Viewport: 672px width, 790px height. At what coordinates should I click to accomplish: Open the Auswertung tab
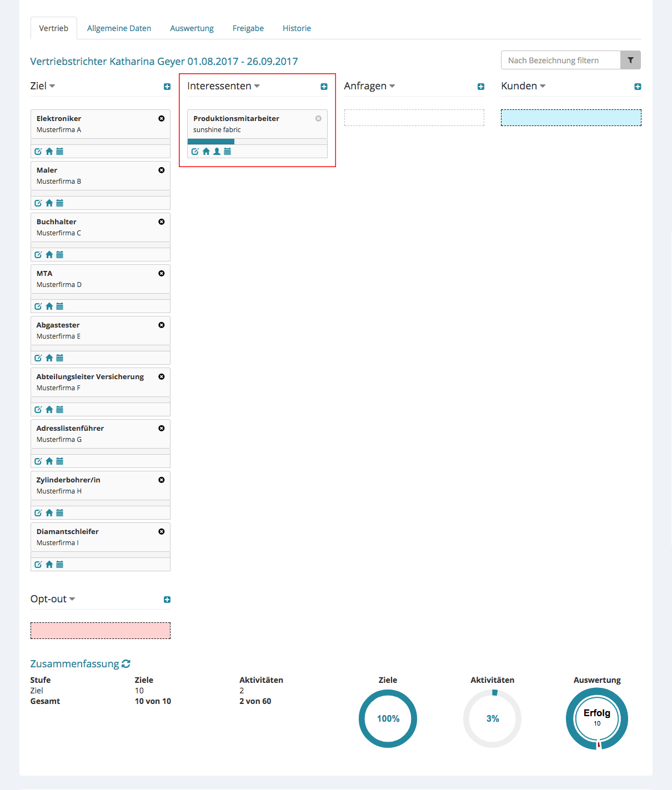[x=192, y=28]
